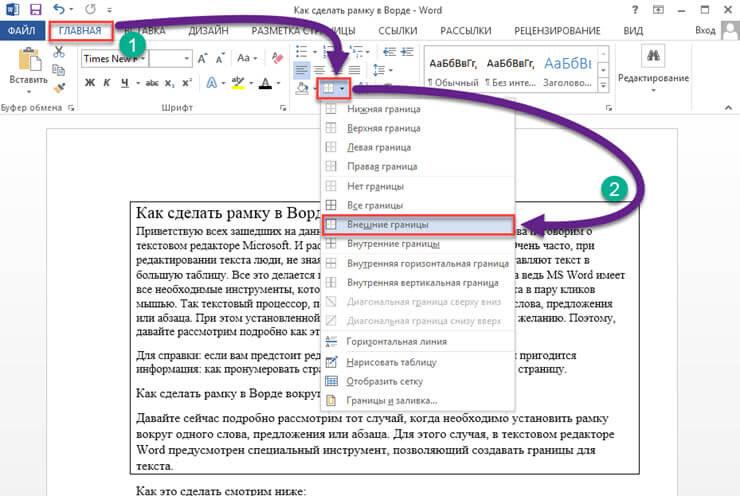Click the account avatar picture
This screenshot has height=496, width=740.
pos(730,30)
